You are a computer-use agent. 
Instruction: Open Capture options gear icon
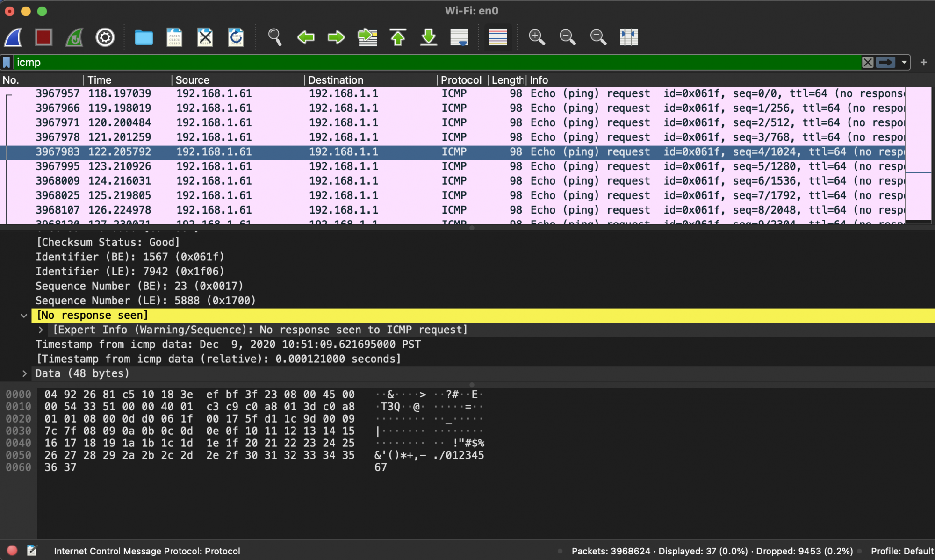pyautogui.click(x=105, y=37)
